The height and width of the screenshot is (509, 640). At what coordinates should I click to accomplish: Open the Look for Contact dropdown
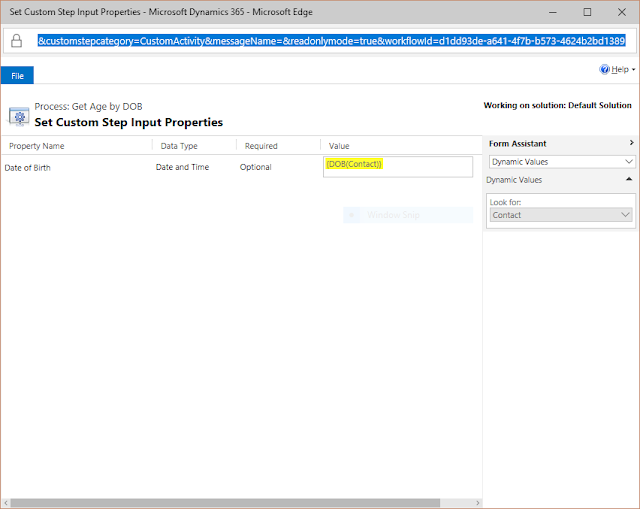[x=561, y=215]
